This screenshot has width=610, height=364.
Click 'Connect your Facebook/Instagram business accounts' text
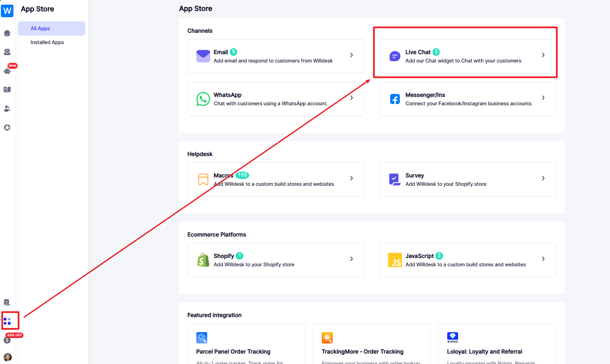(x=468, y=104)
